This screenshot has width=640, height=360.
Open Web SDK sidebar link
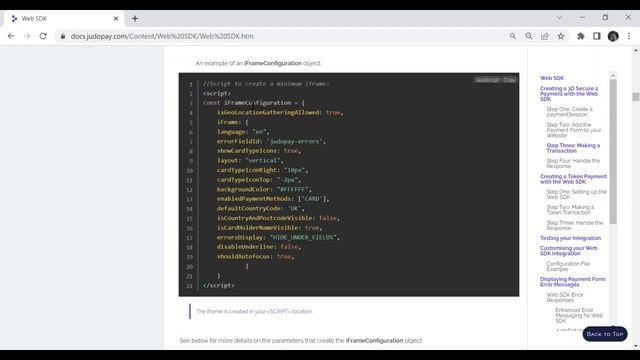tap(552, 78)
